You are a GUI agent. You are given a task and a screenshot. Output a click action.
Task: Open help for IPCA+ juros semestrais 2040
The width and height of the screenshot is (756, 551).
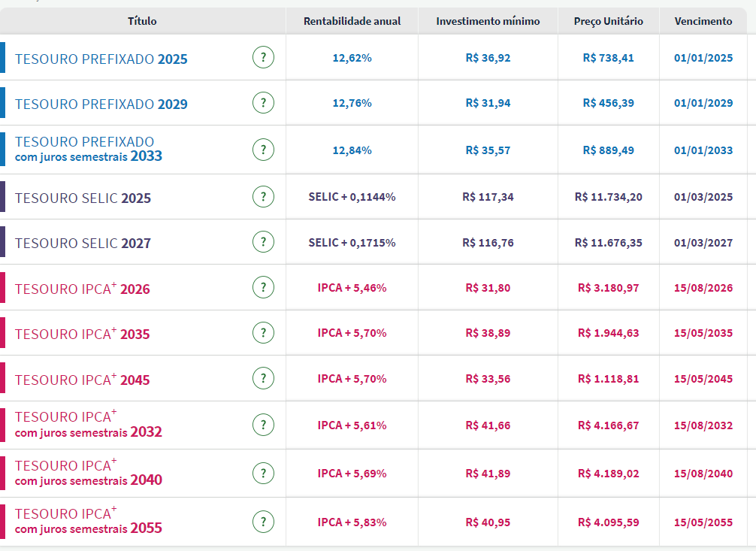tap(263, 473)
